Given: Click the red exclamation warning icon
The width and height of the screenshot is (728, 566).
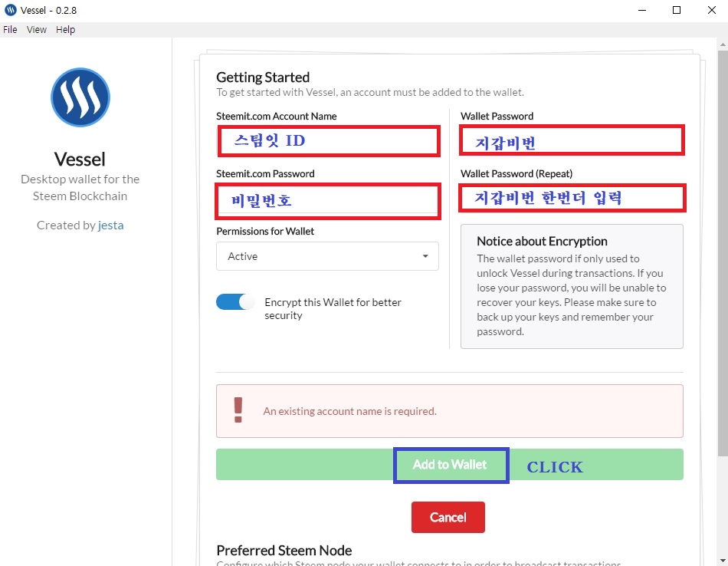Looking at the screenshot, I should coord(238,410).
